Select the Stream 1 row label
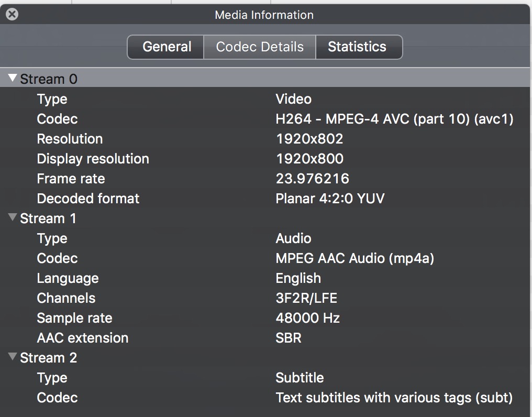The height and width of the screenshot is (417, 532). coord(48,218)
